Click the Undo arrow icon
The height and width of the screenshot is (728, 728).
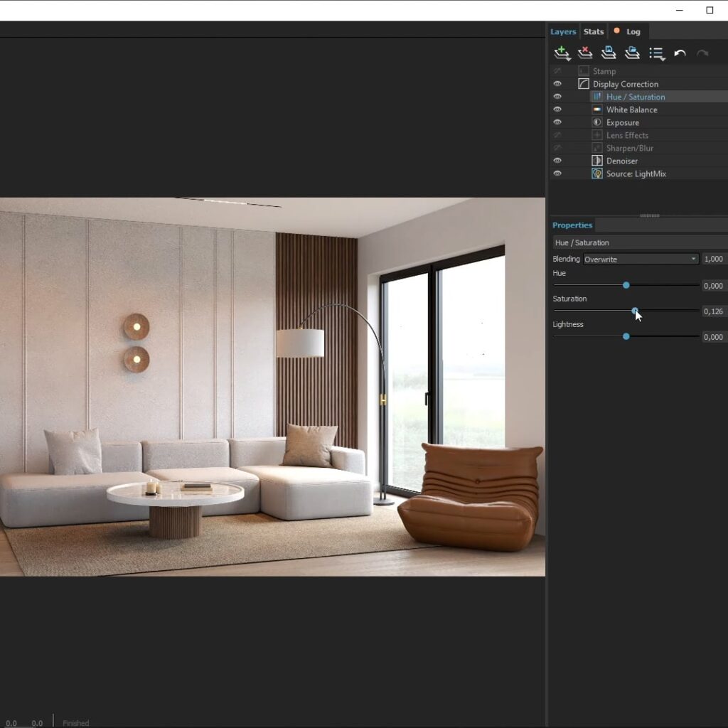[x=680, y=53]
